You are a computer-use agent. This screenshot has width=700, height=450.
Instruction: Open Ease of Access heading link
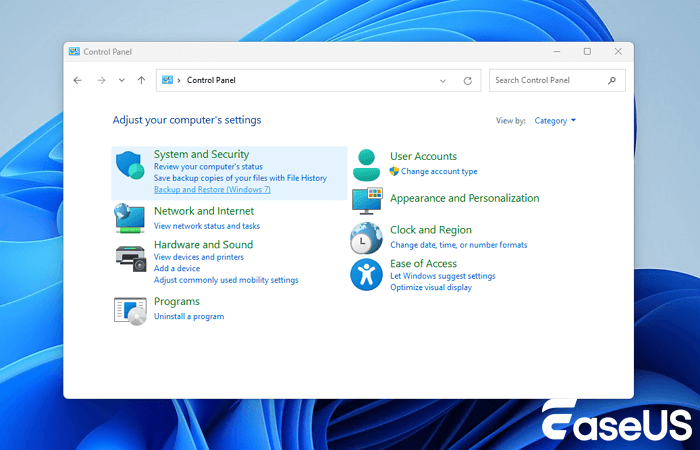(x=423, y=263)
